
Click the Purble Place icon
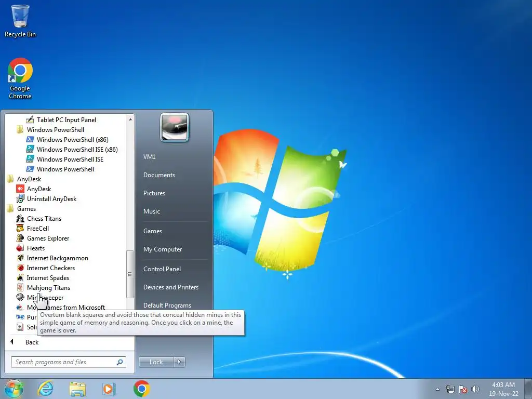tap(20, 317)
